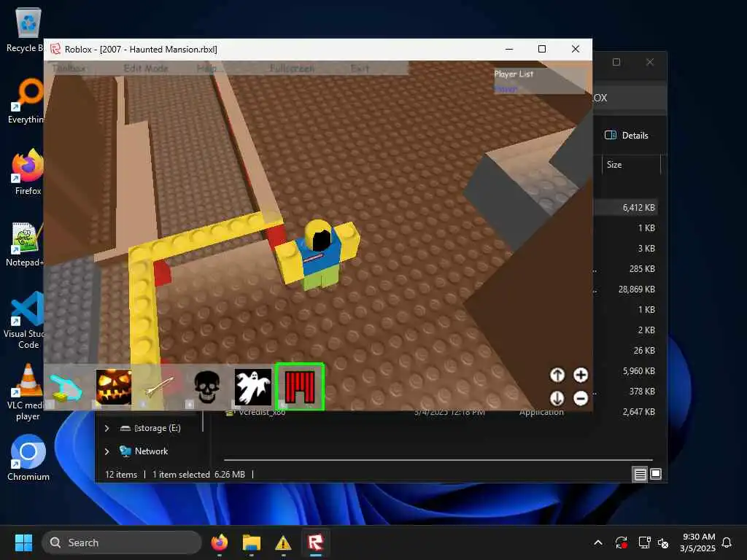Switch Roblox to Fullscreen
The width and height of the screenshot is (747, 560).
coord(292,68)
